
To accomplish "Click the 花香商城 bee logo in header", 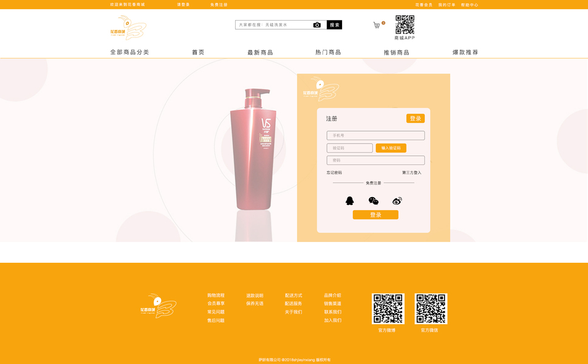I will pos(128,28).
